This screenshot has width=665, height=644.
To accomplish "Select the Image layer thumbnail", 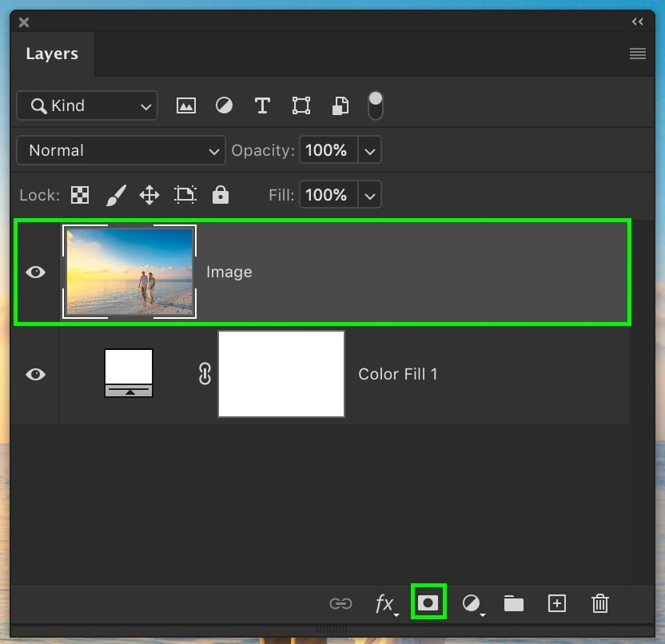I will pyautogui.click(x=129, y=272).
